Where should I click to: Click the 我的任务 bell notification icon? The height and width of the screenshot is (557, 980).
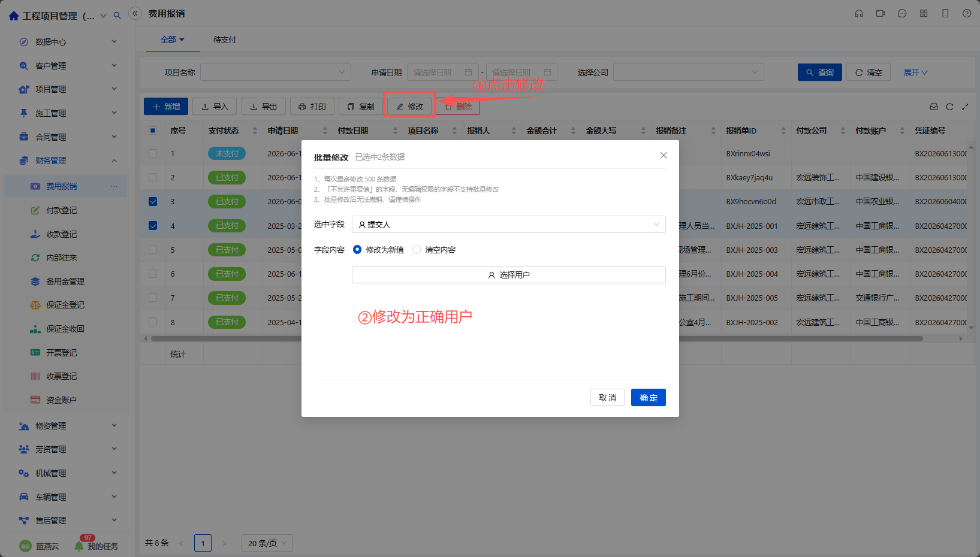tap(79, 546)
